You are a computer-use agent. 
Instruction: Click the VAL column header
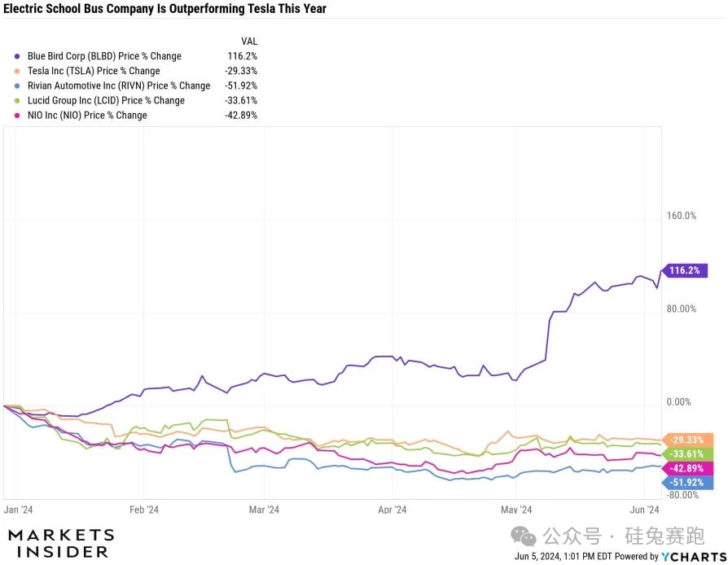[249, 41]
